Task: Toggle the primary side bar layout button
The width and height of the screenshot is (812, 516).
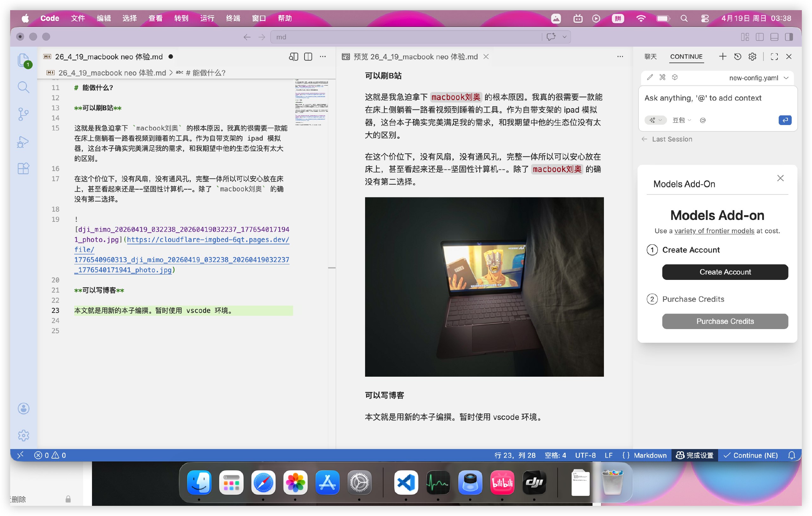Action: click(759, 37)
